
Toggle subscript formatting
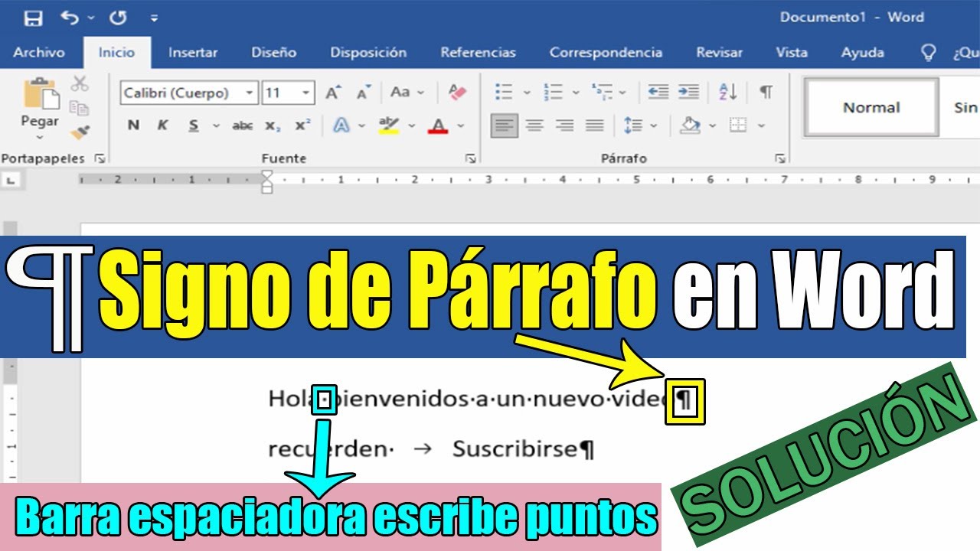[x=272, y=126]
